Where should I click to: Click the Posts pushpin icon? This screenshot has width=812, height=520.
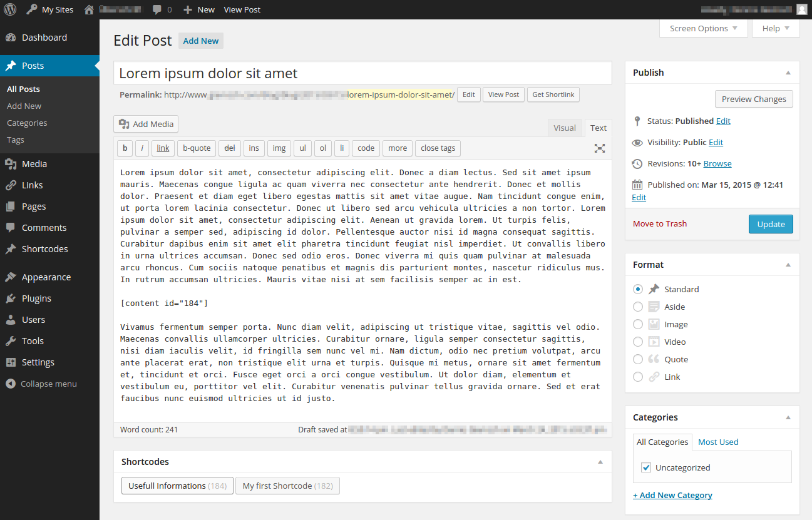[11, 66]
